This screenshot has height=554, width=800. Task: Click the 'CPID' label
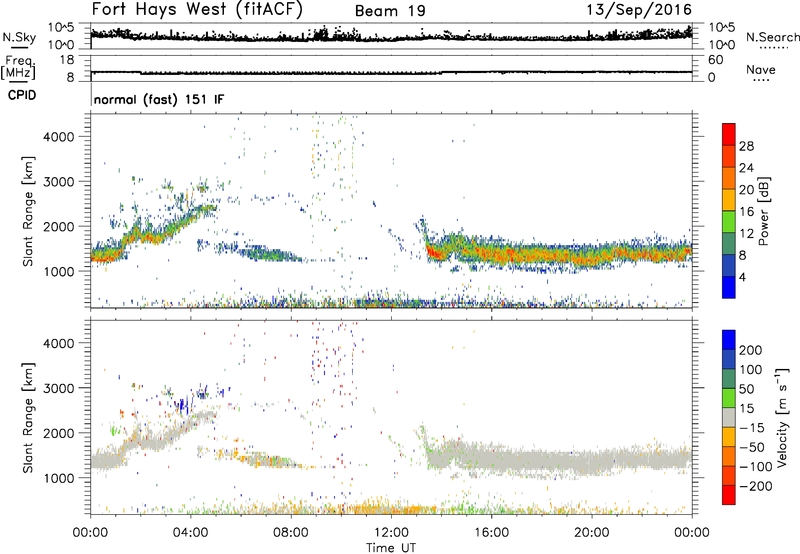21,95
